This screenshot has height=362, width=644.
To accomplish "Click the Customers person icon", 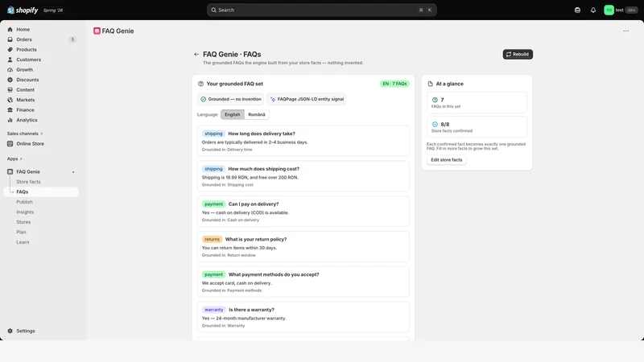I will point(10,60).
